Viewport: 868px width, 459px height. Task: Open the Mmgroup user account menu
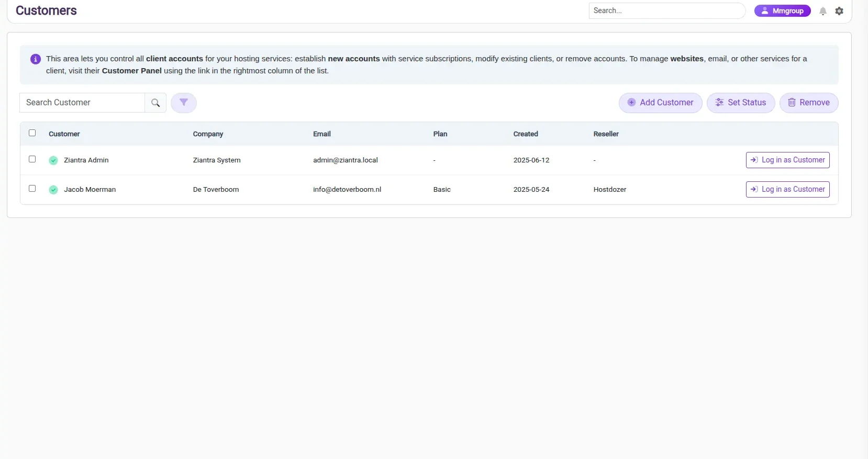coord(782,11)
